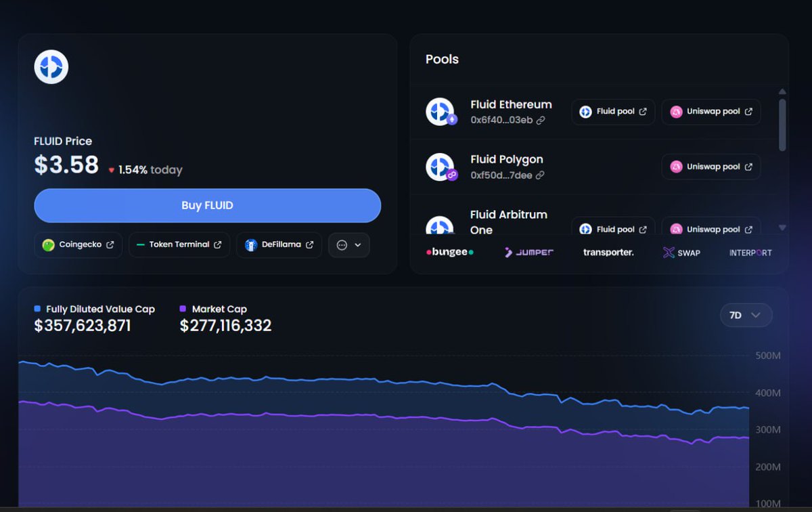The height and width of the screenshot is (512, 812).
Task: Click the Buy FLUID button
Action: [207, 205]
